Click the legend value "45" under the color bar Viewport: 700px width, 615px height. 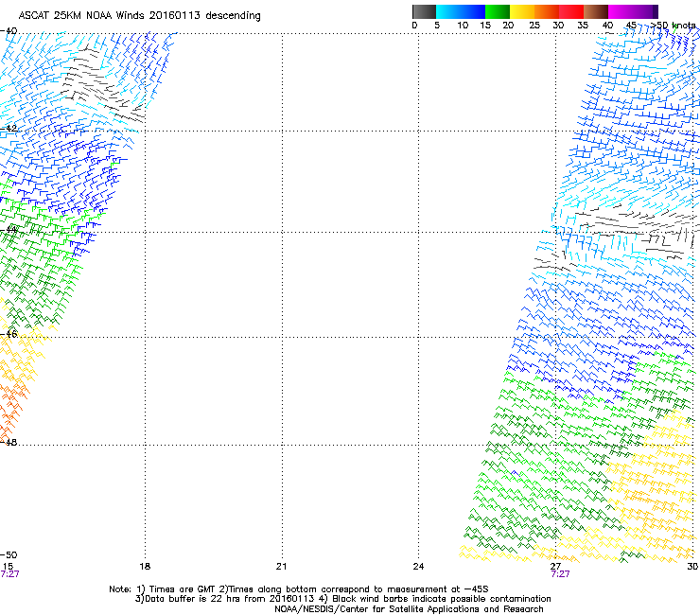tap(631, 26)
